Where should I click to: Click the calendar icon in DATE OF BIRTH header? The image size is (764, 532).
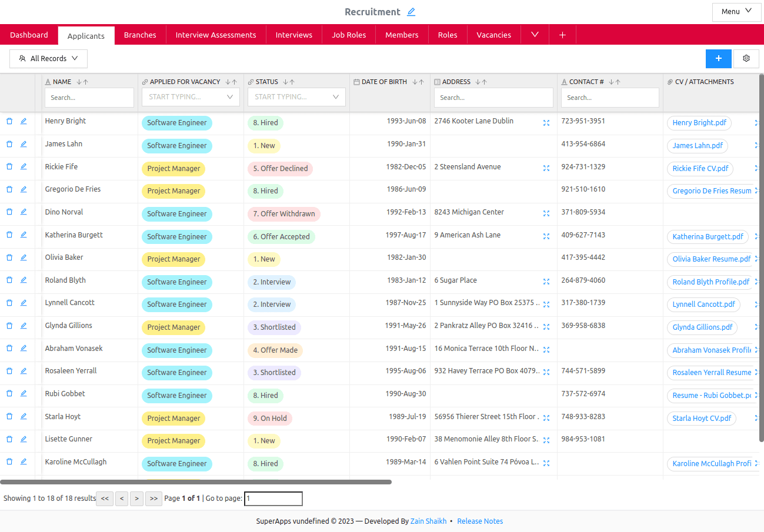[x=357, y=82]
